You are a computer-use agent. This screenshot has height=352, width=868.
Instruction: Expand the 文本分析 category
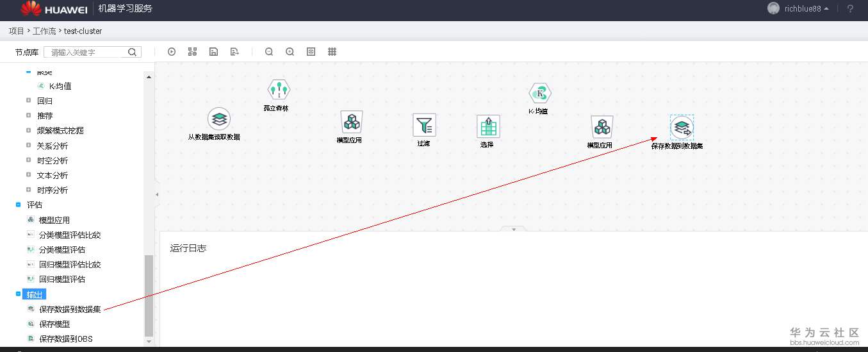click(28, 175)
